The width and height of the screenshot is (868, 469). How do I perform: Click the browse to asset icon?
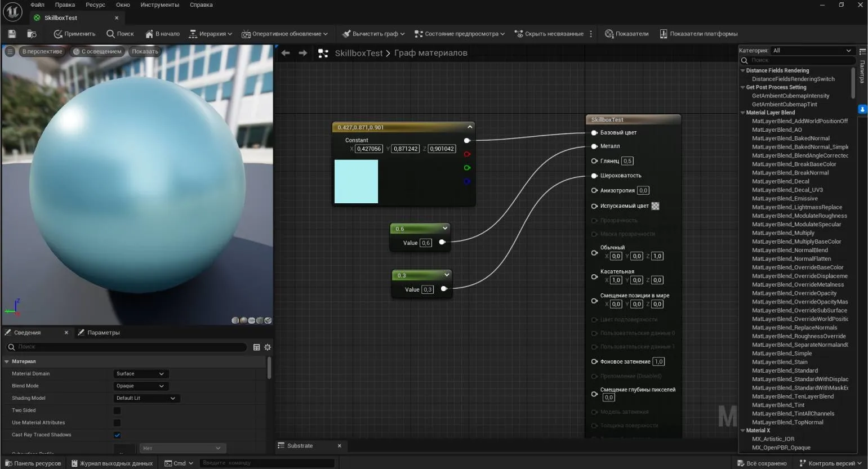(32, 34)
